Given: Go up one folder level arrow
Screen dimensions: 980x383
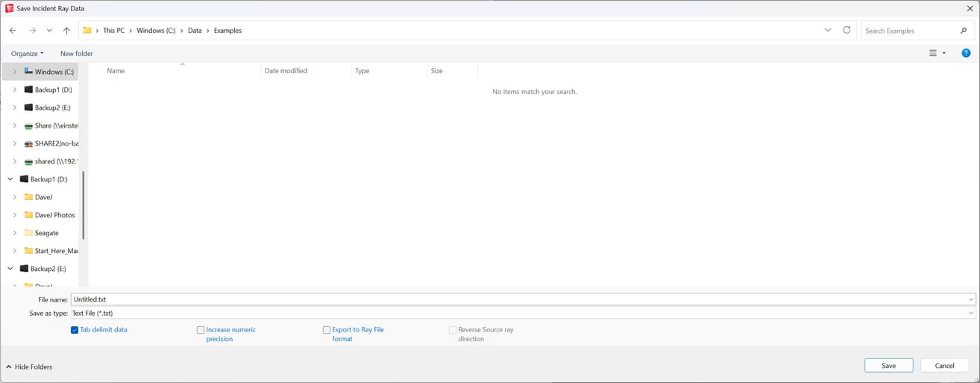Looking at the screenshot, I should pos(66,31).
